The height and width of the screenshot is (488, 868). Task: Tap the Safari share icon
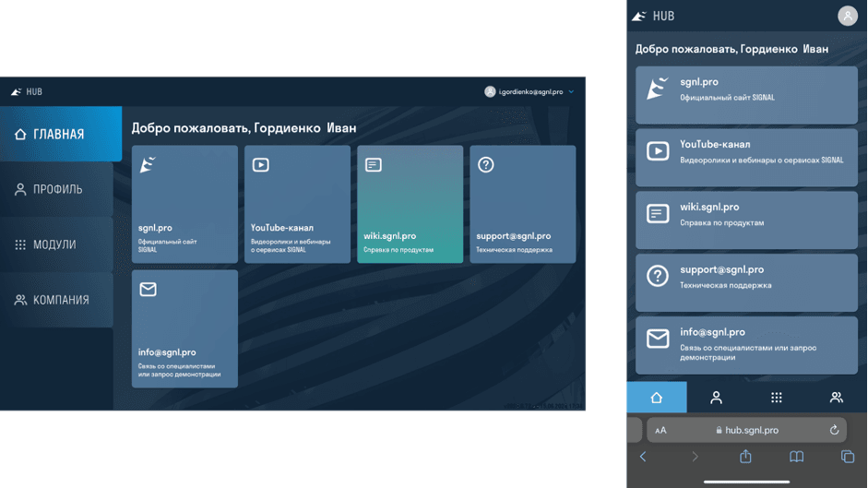click(x=745, y=457)
